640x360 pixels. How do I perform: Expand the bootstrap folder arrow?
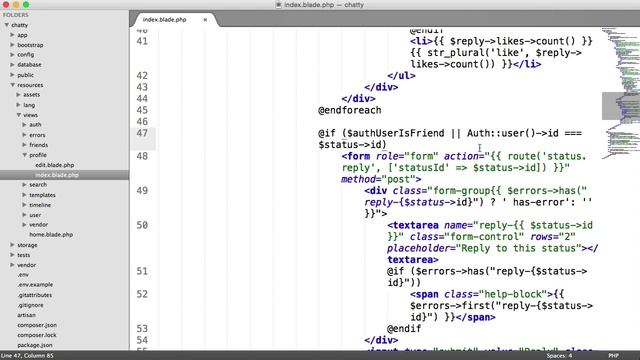[12, 45]
